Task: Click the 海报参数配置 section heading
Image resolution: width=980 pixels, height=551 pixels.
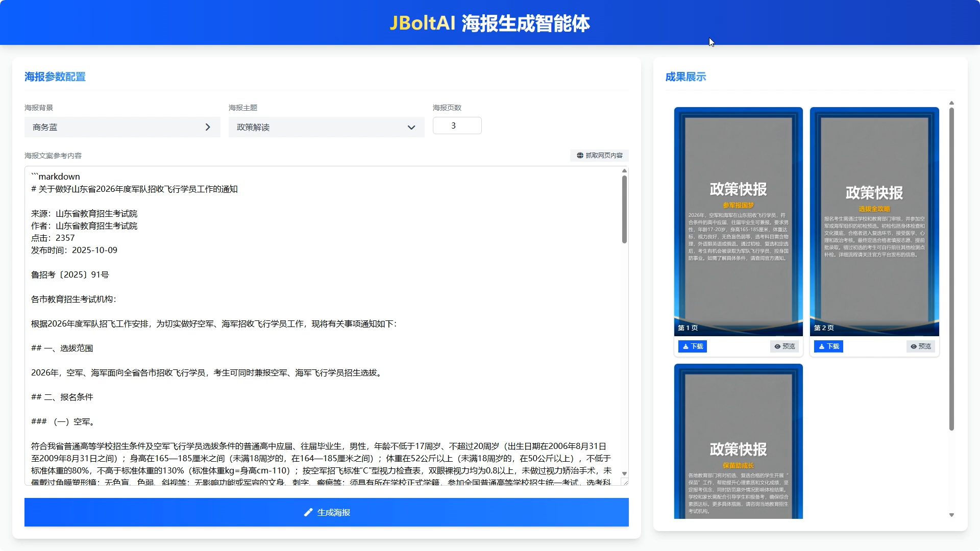Action: [55, 77]
